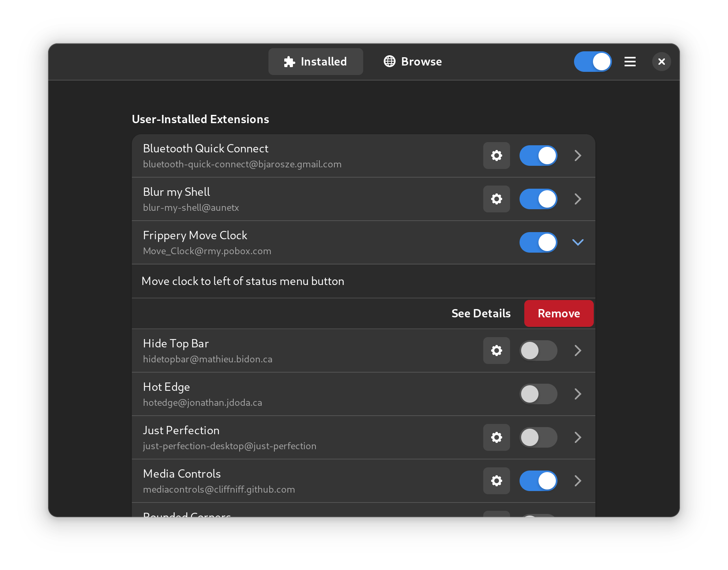Screen dimensions: 728x570
Task: Toggle off Blur my Shell extension
Action: click(x=538, y=199)
